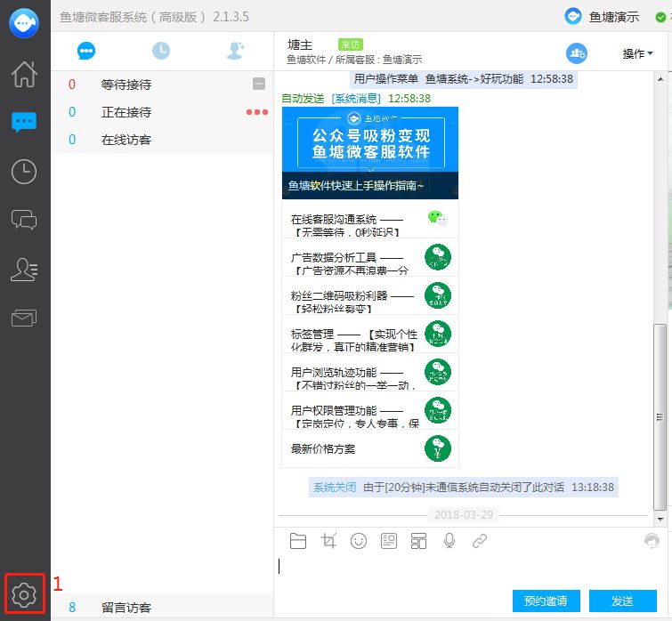Select the 在线访客 row
This screenshot has width=672, height=621.
pyautogui.click(x=162, y=140)
